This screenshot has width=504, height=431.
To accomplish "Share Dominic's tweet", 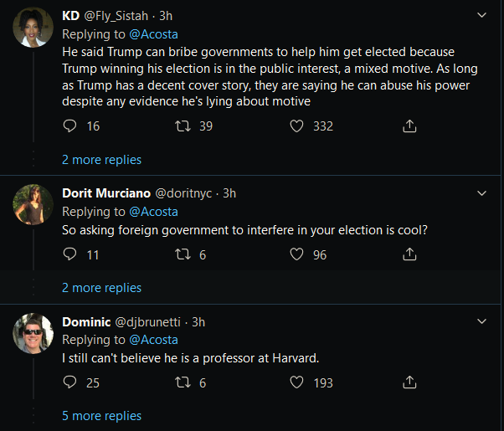I will coord(409,382).
